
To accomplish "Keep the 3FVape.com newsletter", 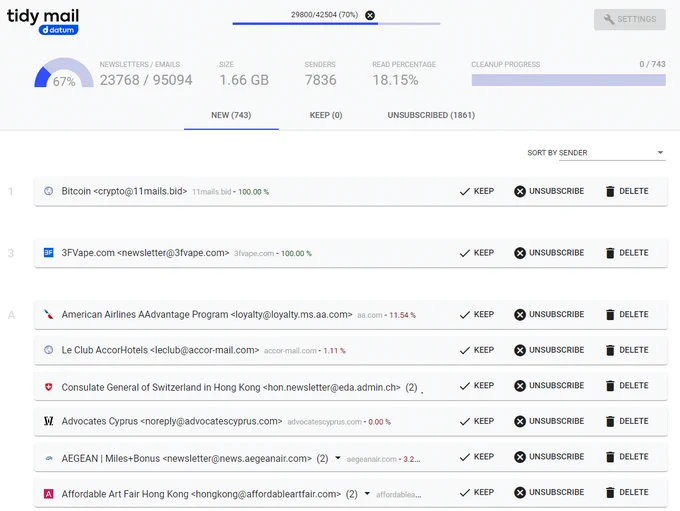I will click(477, 253).
